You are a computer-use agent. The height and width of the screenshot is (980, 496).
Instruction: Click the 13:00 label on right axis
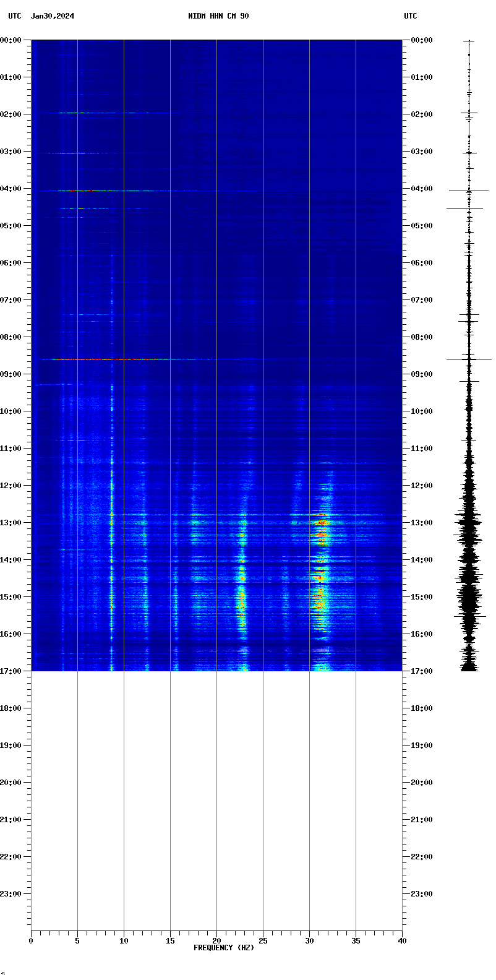422,523
